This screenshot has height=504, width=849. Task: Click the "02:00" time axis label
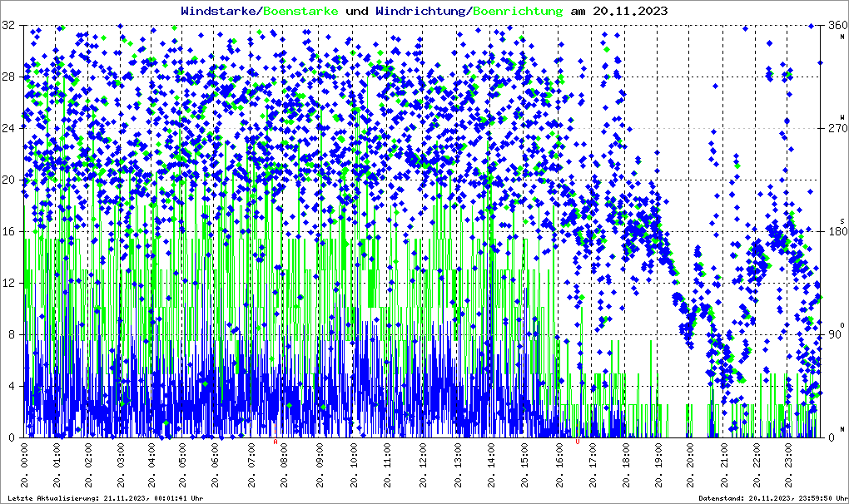tap(88, 454)
